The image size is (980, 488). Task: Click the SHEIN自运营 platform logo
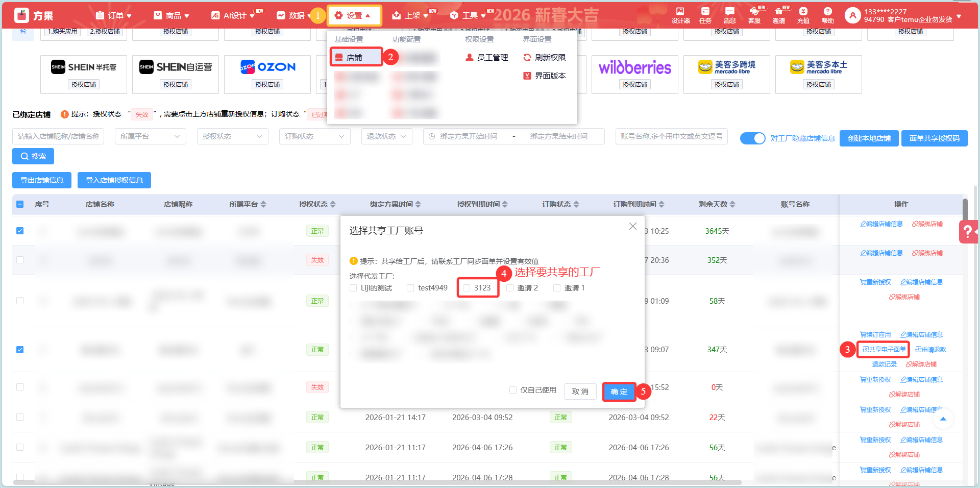tap(176, 67)
